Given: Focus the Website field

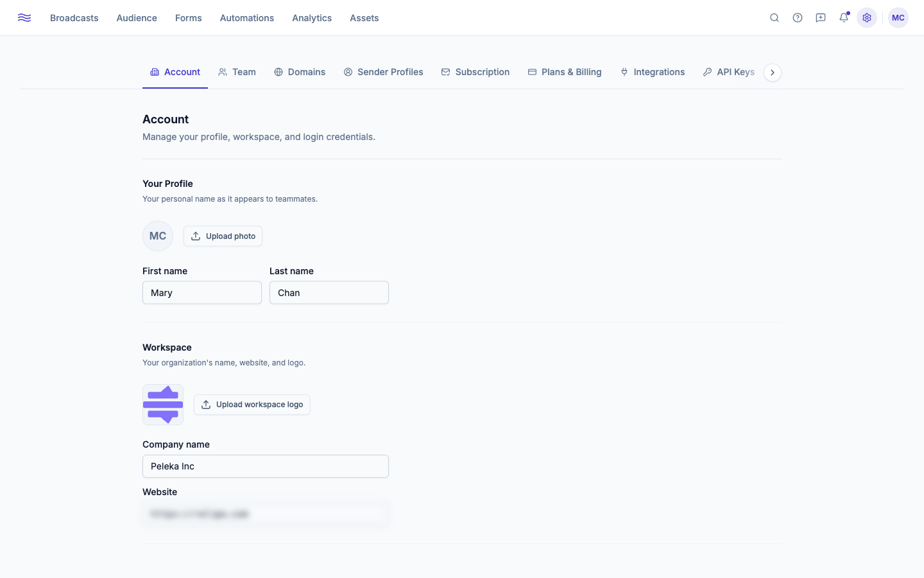Looking at the screenshot, I should tap(266, 514).
